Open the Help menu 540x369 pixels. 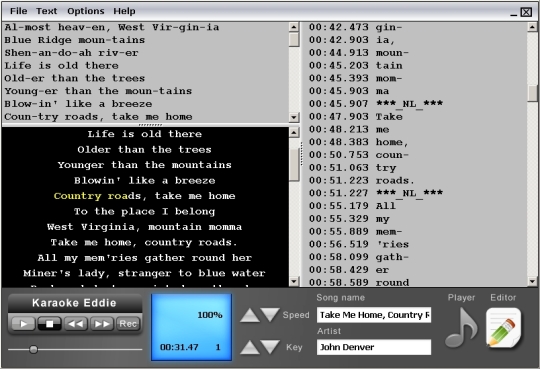(124, 11)
